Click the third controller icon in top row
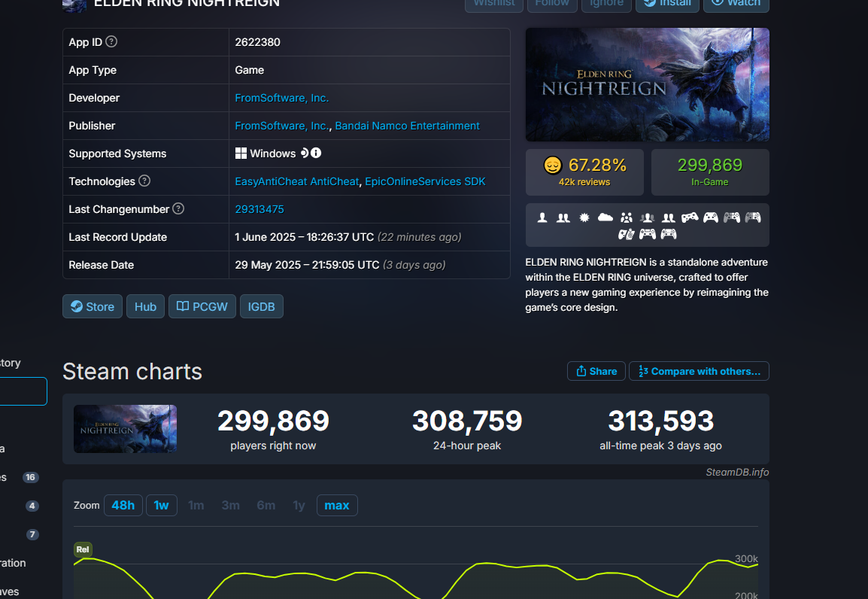Viewport: 868px width, 599px height. pyautogui.click(x=732, y=217)
